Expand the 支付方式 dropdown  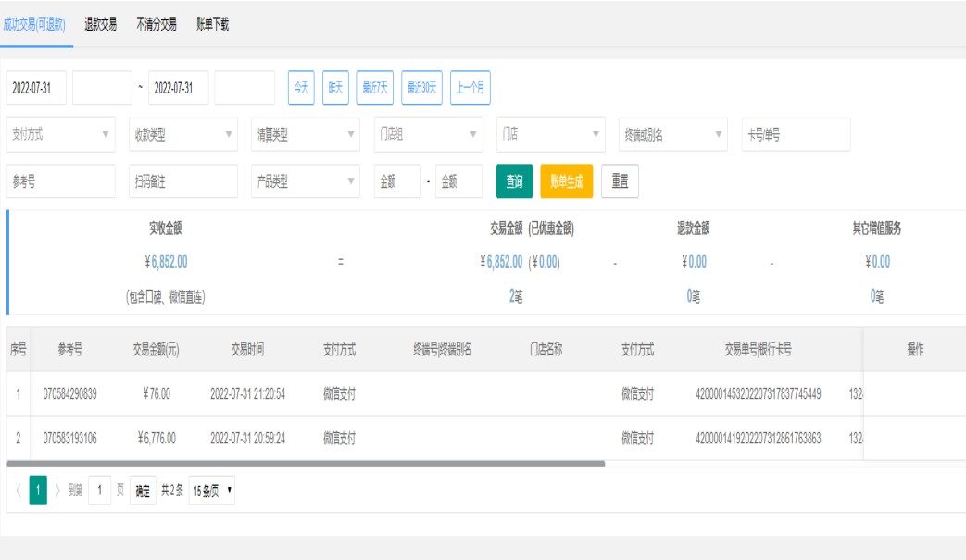point(61,134)
